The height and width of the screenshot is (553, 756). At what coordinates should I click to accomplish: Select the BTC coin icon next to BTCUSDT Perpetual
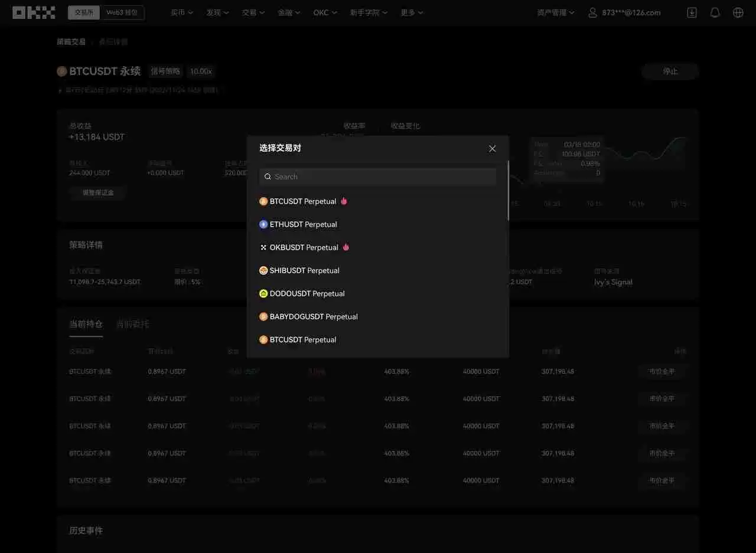pos(263,201)
